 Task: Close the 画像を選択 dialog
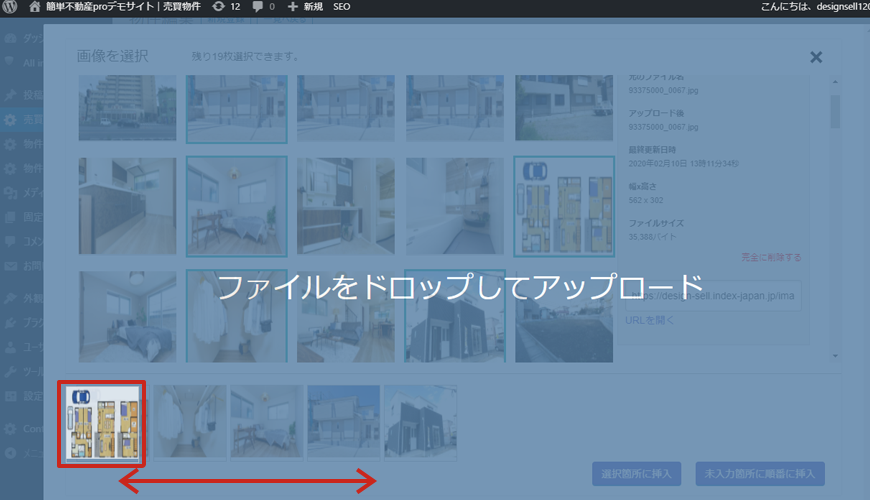816,57
